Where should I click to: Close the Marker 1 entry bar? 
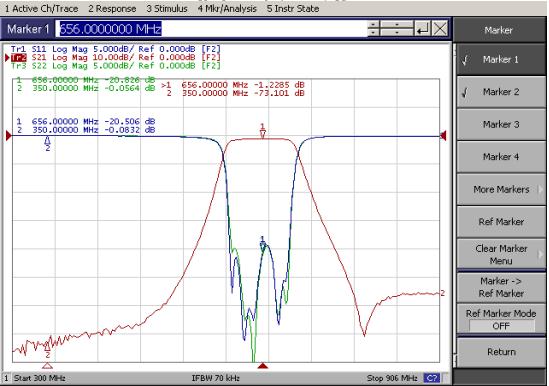440,29
